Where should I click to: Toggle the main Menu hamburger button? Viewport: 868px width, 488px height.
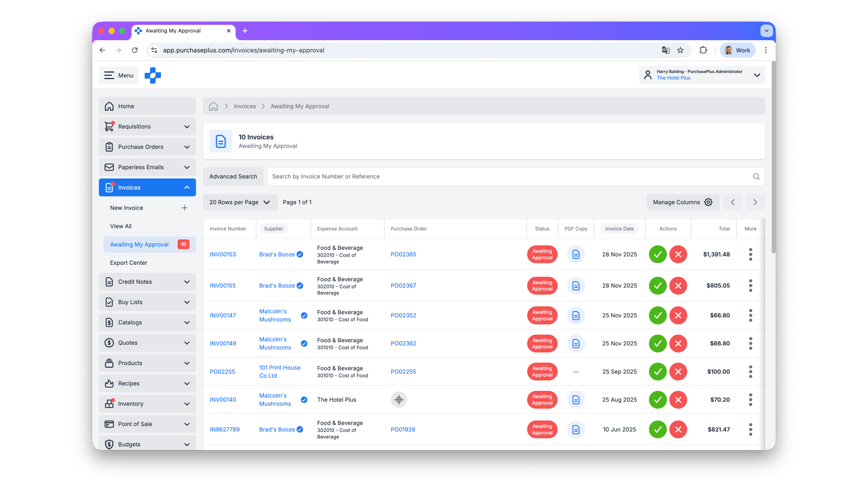pos(118,75)
